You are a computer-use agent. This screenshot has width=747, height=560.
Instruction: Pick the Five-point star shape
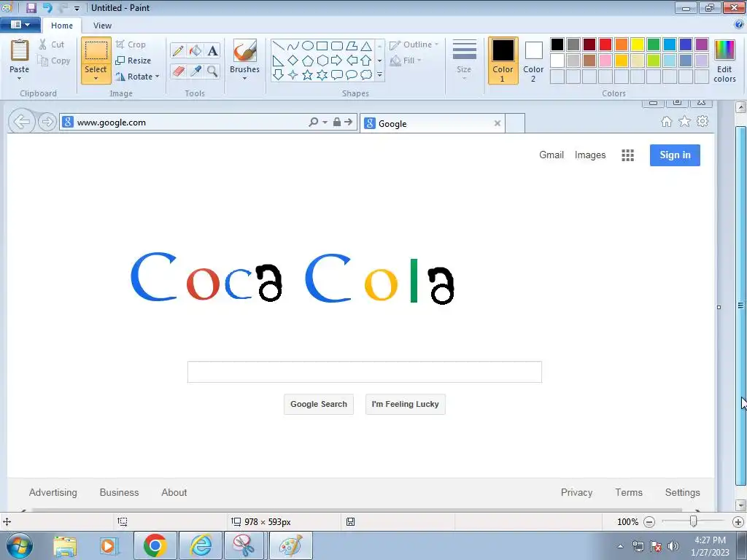tap(308, 75)
